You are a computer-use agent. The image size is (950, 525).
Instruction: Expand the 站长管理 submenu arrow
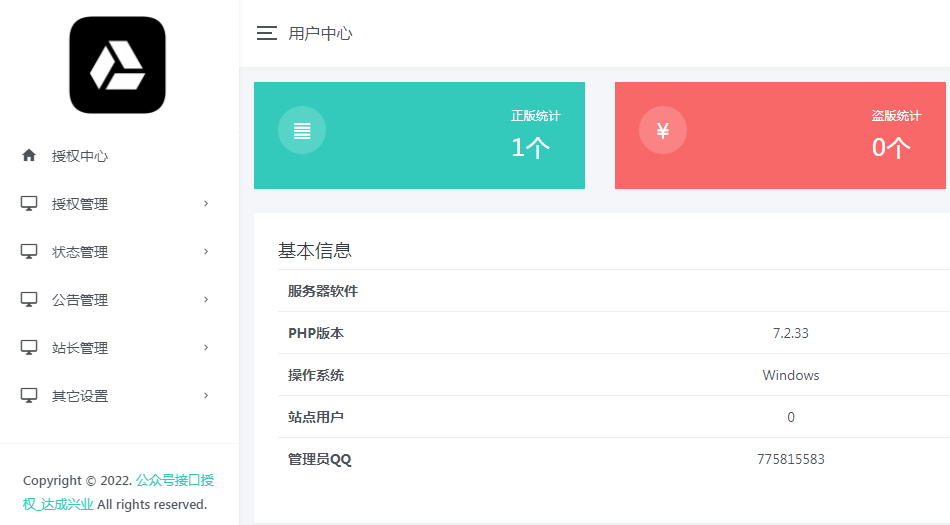click(206, 348)
